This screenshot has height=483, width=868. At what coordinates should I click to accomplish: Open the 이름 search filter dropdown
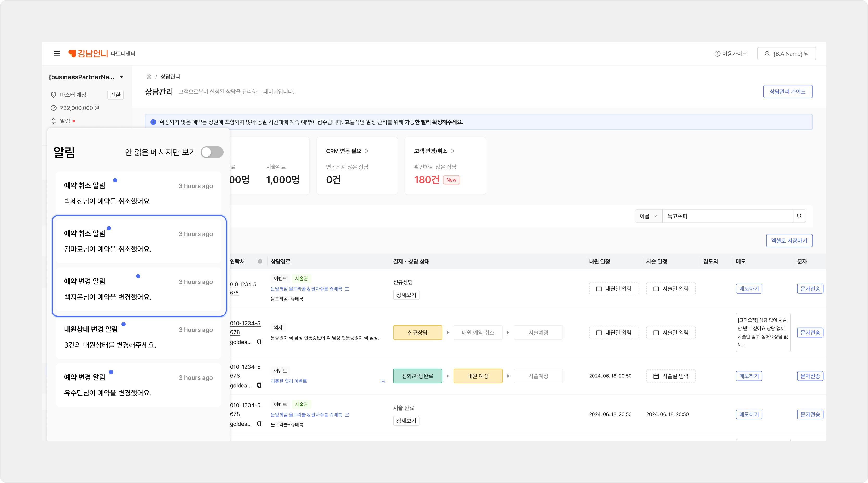[648, 216]
